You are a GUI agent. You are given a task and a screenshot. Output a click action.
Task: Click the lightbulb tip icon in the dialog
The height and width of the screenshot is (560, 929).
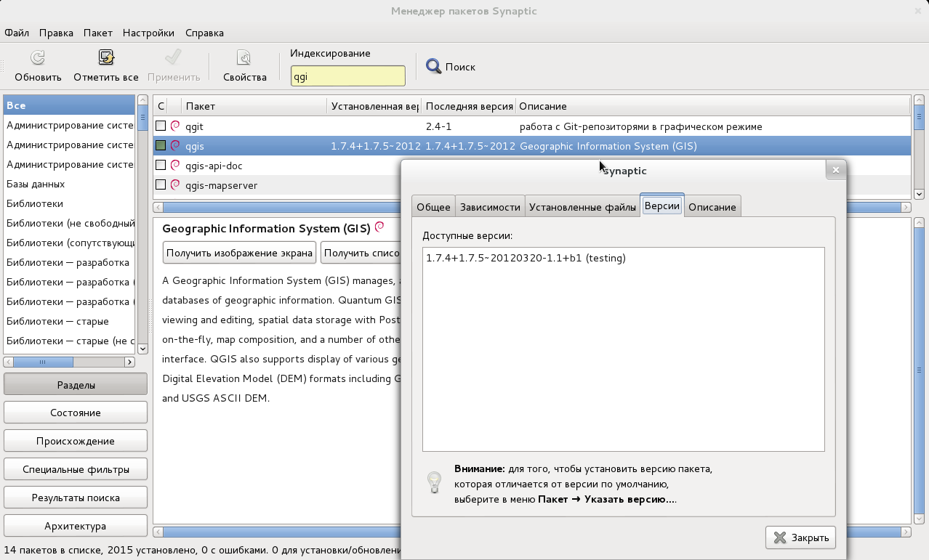point(434,483)
